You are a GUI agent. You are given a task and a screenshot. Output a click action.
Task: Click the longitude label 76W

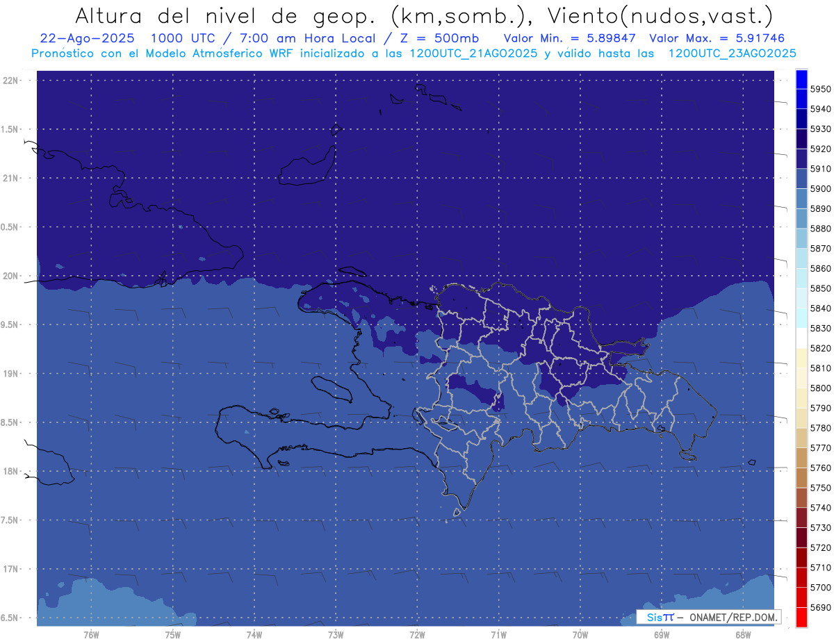(91, 634)
